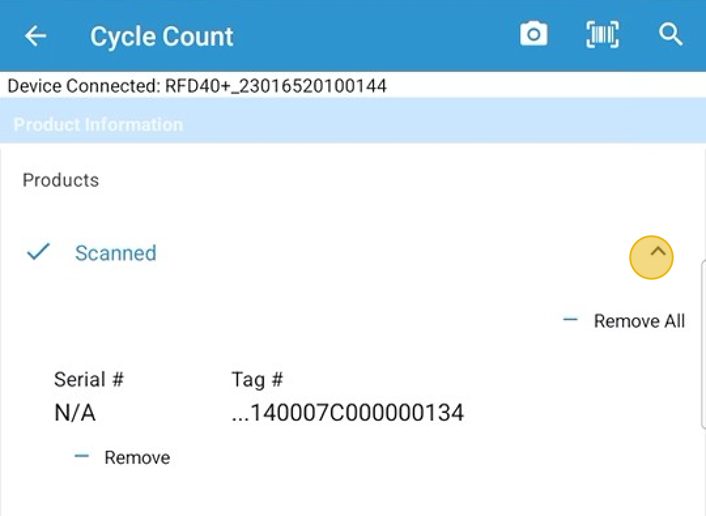Screen dimensions: 706x516
Task: Select tag number ...140007C000000134
Action: pyautogui.click(x=347, y=412)
